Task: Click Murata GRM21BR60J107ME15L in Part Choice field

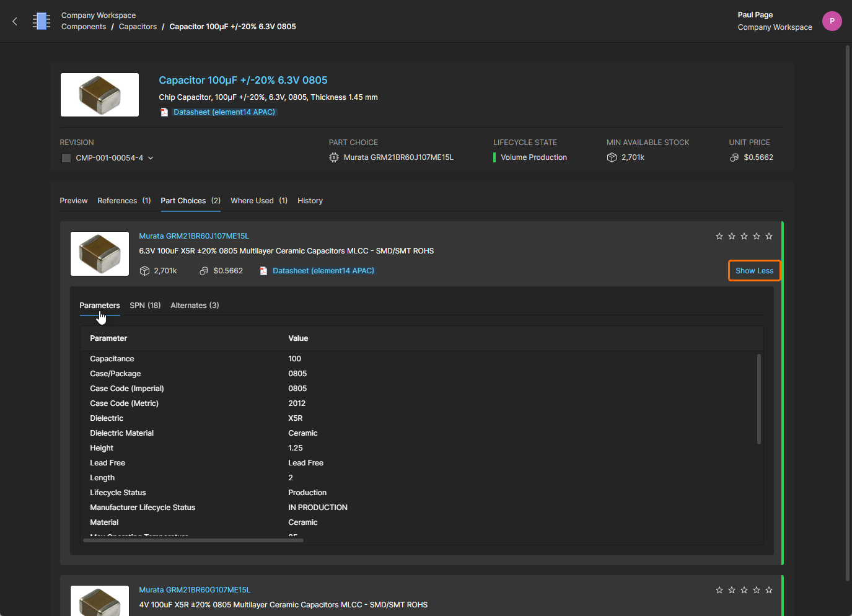Action: click(x=398, y=157)
